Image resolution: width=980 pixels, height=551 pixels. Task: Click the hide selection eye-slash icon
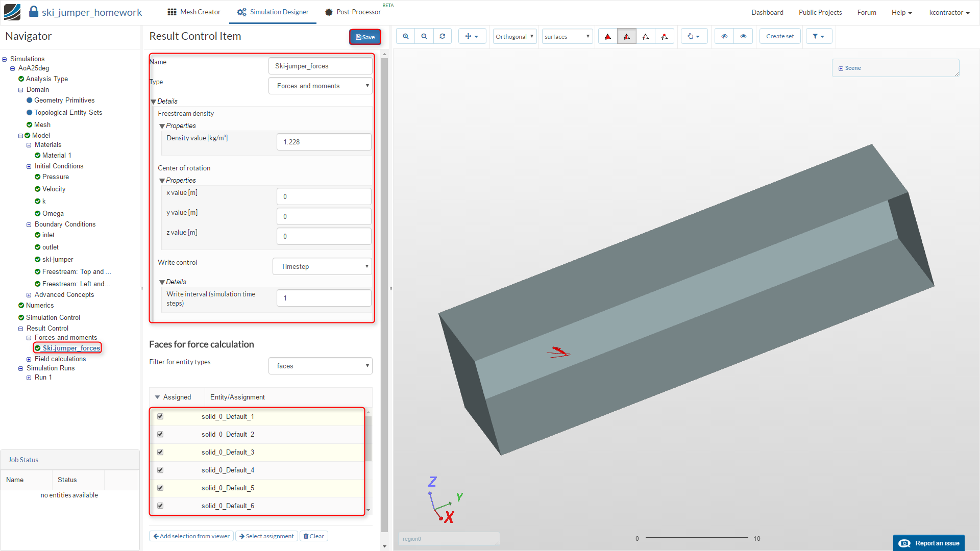(x=724, y=36)
